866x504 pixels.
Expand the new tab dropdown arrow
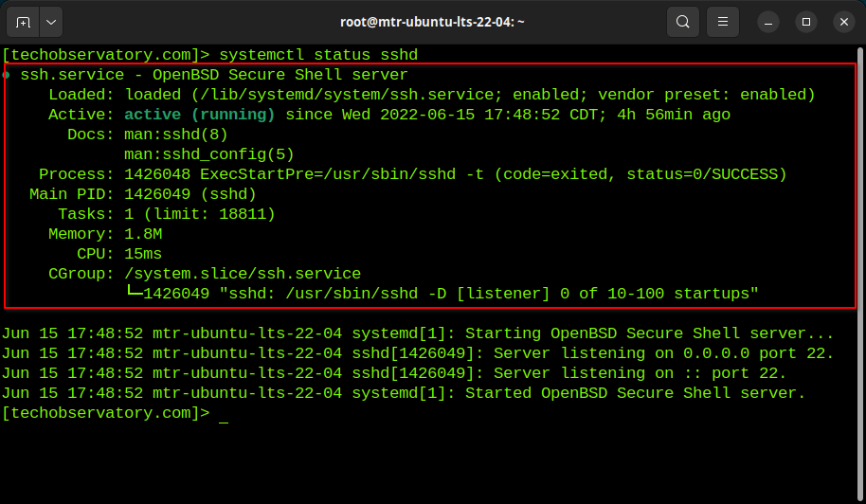51,22
